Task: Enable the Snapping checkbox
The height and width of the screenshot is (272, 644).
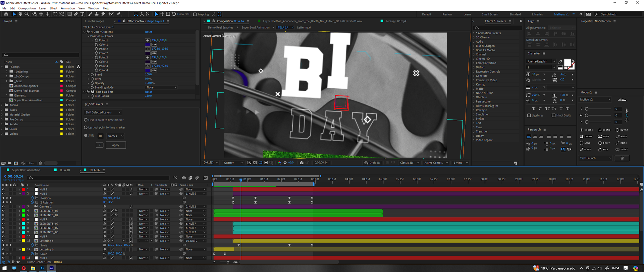Action: pos(195,14)
